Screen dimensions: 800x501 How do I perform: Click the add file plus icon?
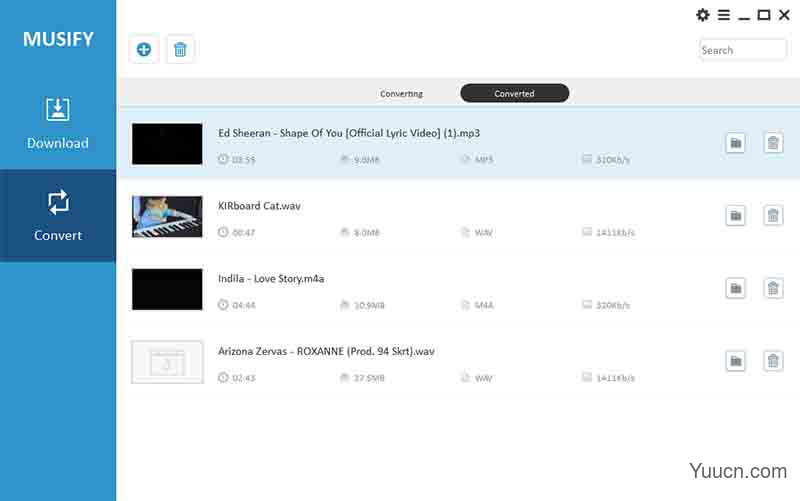pyautogui.click(x=144, y=49)
